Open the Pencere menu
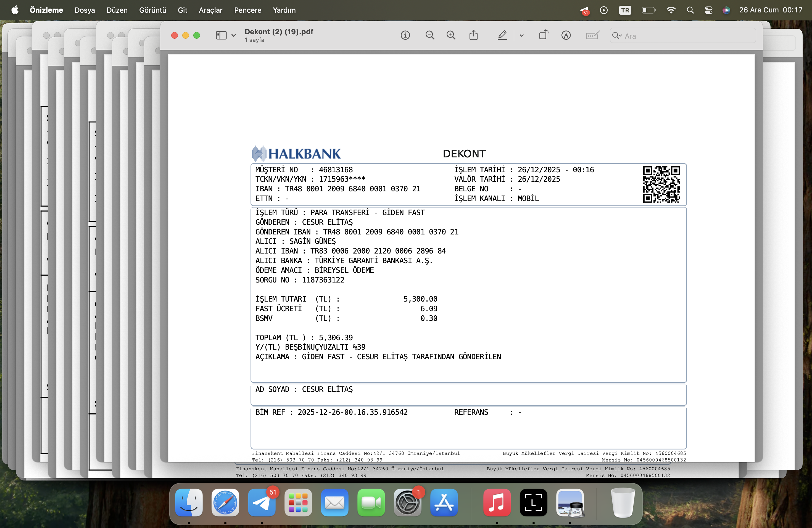Screen dimensions: 812x528 click(x=248, y=10)
